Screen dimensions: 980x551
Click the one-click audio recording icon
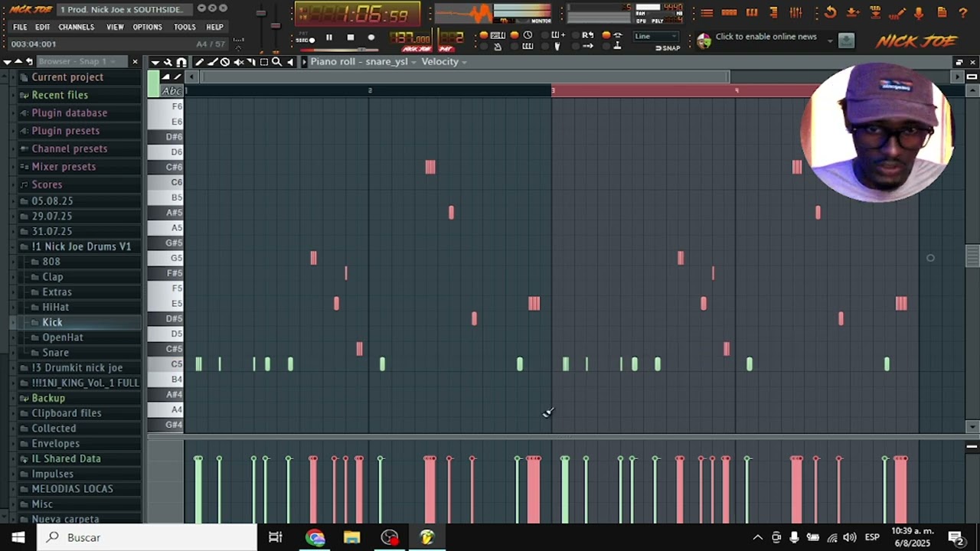tap(897, 13)
